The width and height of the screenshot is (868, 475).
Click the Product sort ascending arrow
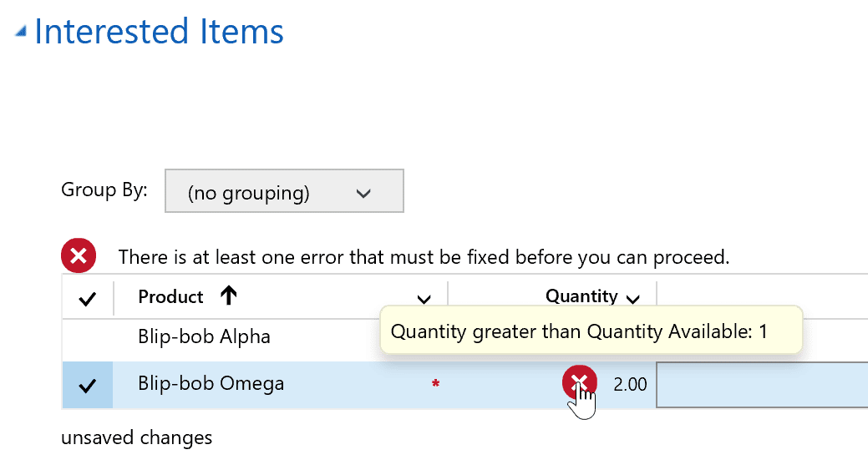[229, 296]
